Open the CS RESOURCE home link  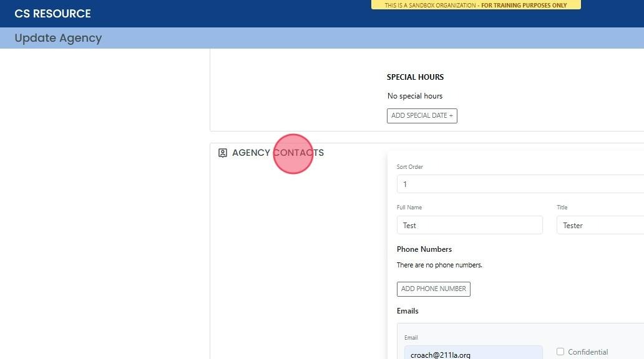pos(52,14)
